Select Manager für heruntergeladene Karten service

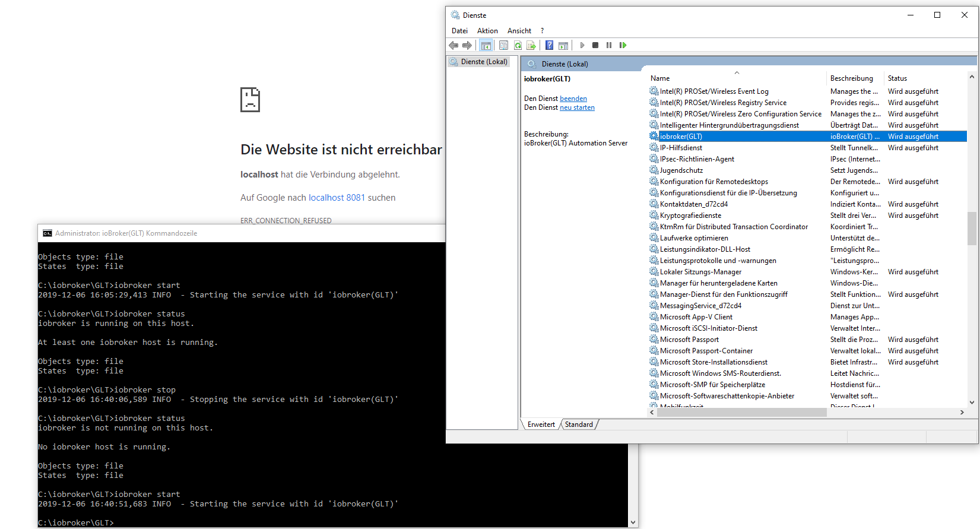tap(718, 283)
